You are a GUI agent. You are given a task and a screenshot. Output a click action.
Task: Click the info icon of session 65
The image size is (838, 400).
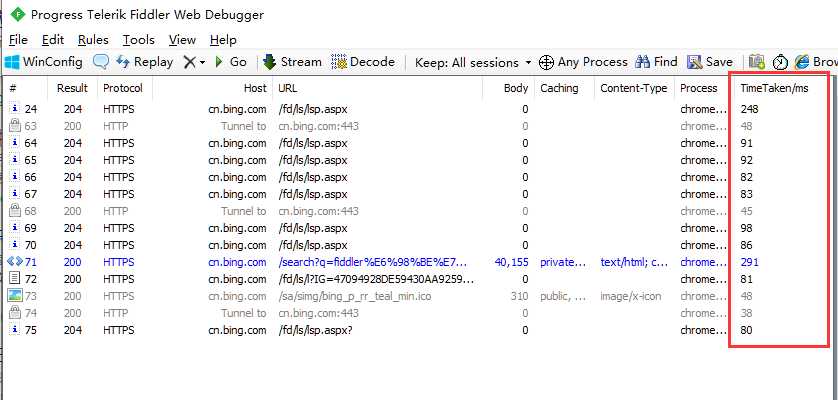(15, 160)
